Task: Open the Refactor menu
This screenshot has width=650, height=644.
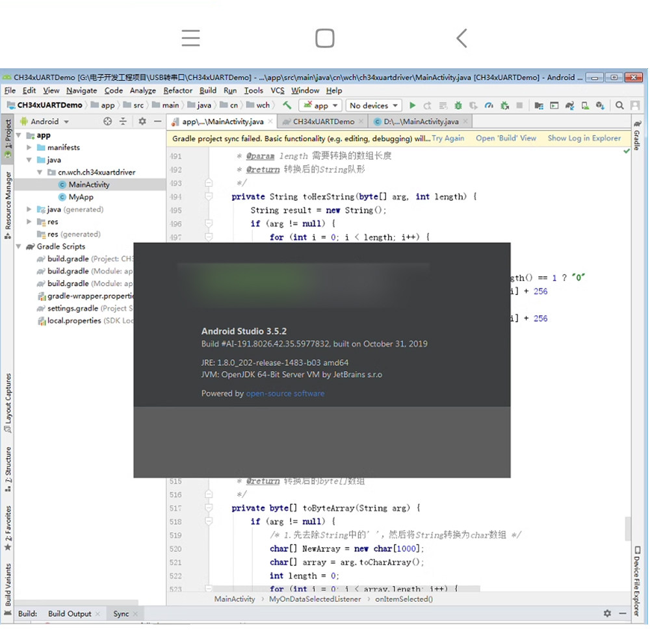Action: click(177, 90)
